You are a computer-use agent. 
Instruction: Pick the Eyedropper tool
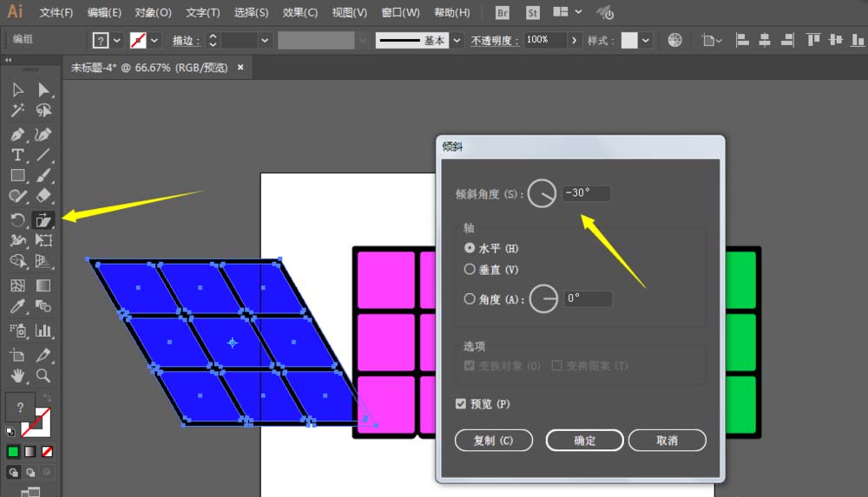[17, 306]
